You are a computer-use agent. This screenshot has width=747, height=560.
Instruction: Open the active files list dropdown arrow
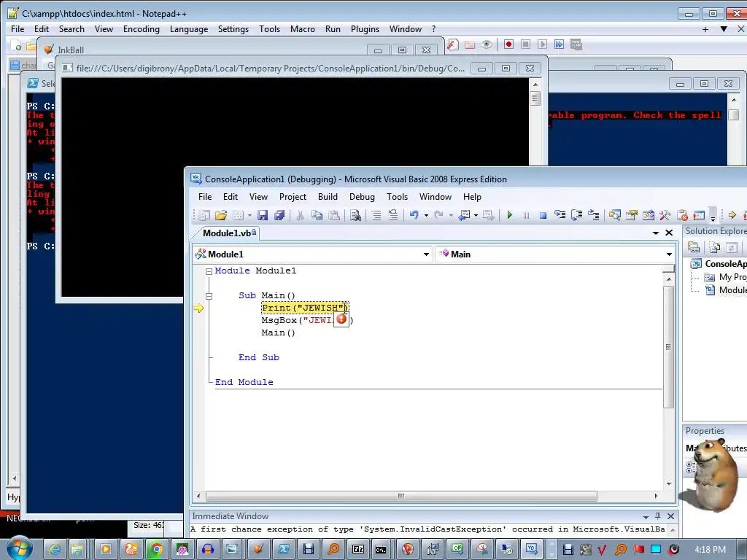click(x=656, y=233)
